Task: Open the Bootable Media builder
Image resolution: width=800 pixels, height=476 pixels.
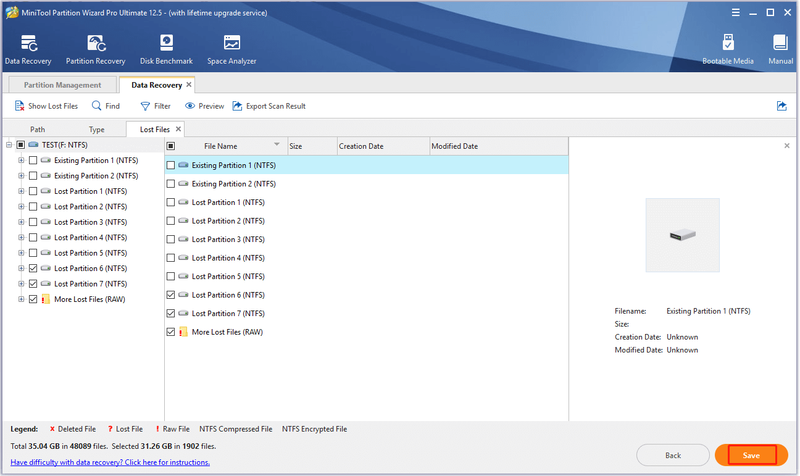Action: pyautogui.click(x=728, y=43)
